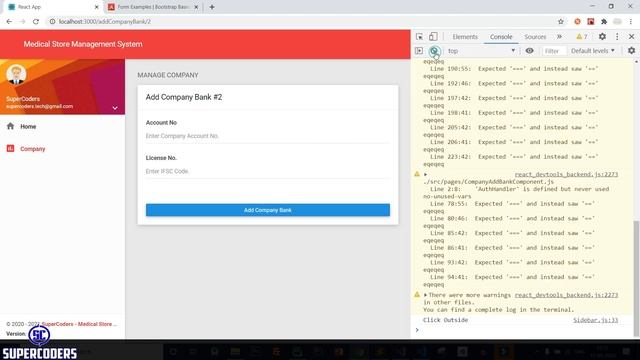Viewport: 640px width, 360px height.
Task: Open react_devtools_backend link for CompanyAddBankComponent warning
Action: point(566,174)
